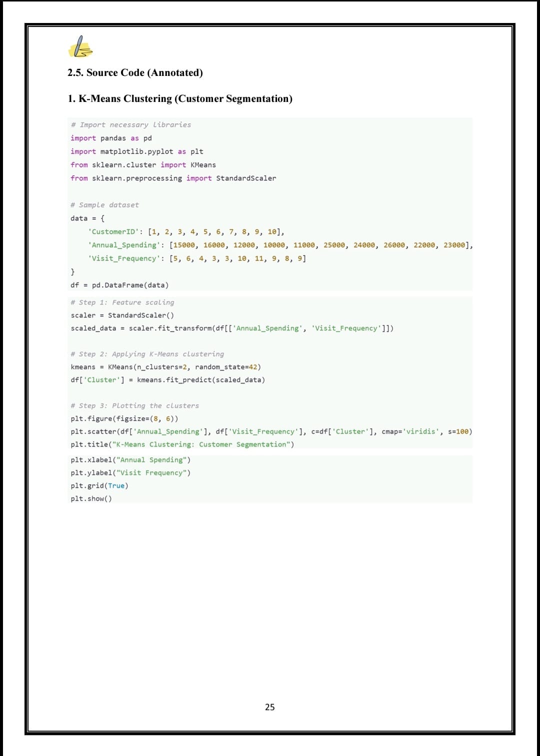The width and height of the screenshot is (540, 756).
Task: Click the line 'import matplotlib.pyplot as plt'
Action: (137, 151)
